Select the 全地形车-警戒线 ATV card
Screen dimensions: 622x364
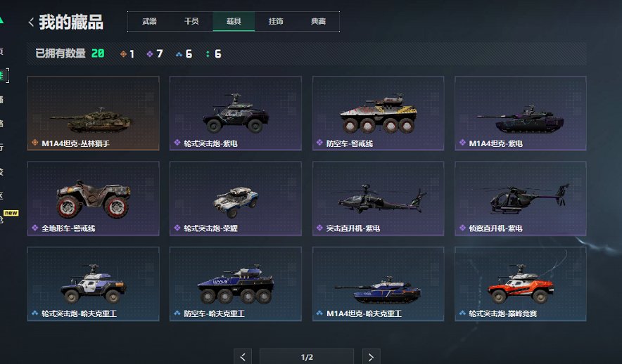93,198
